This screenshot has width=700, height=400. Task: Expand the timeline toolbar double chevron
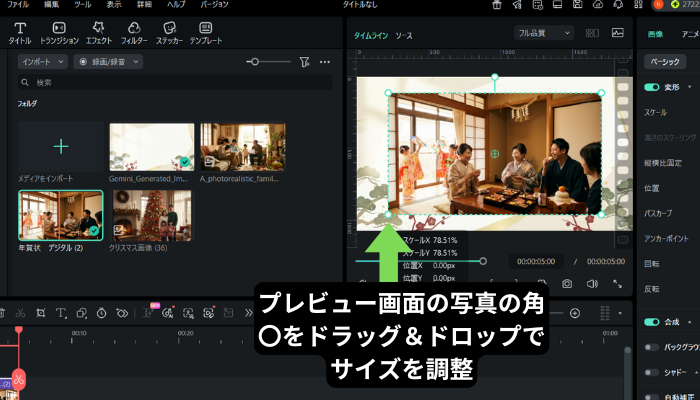point(249,313)
